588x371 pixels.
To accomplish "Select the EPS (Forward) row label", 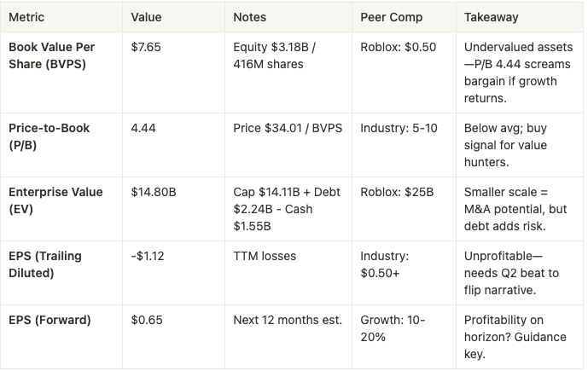I will 49,321.
